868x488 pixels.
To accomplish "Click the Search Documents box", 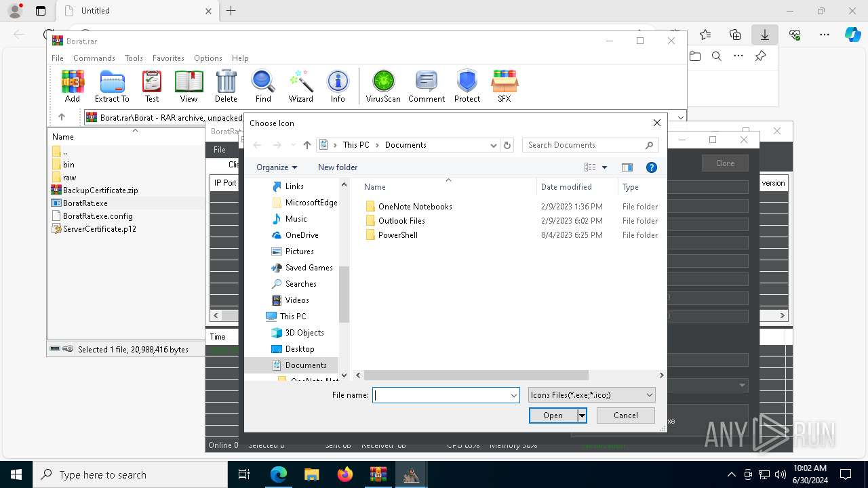I will tap(590, 145).
